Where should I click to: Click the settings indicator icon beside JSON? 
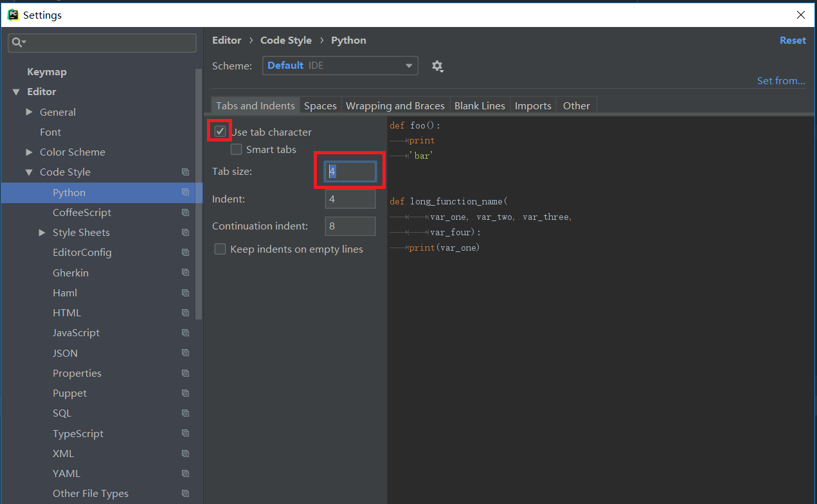pyautogui.click(x=186, y=352)
